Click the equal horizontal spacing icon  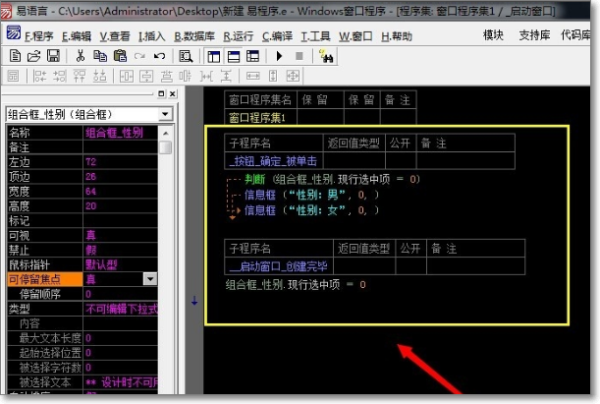pyautogui.click(x=206, y=76)
